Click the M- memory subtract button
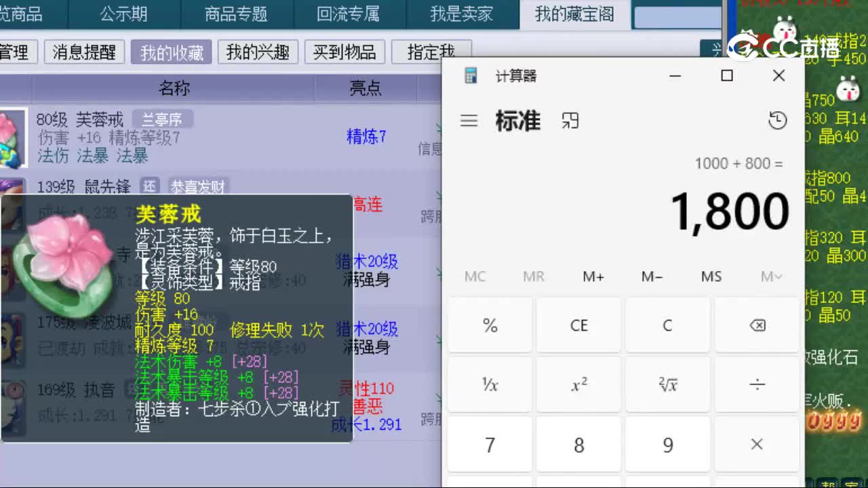Image resolution: width=868 pixels, height=488 pixels. (652, 277)
